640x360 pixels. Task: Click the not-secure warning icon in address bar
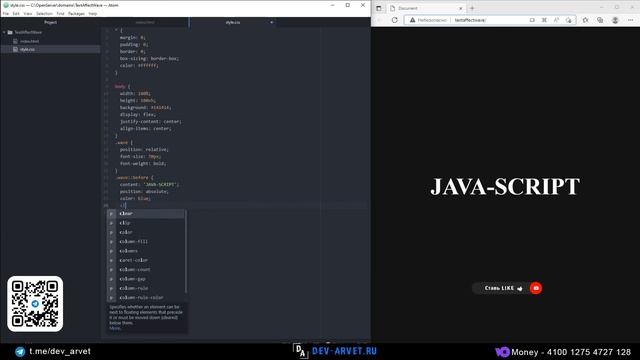coord(412,20)
